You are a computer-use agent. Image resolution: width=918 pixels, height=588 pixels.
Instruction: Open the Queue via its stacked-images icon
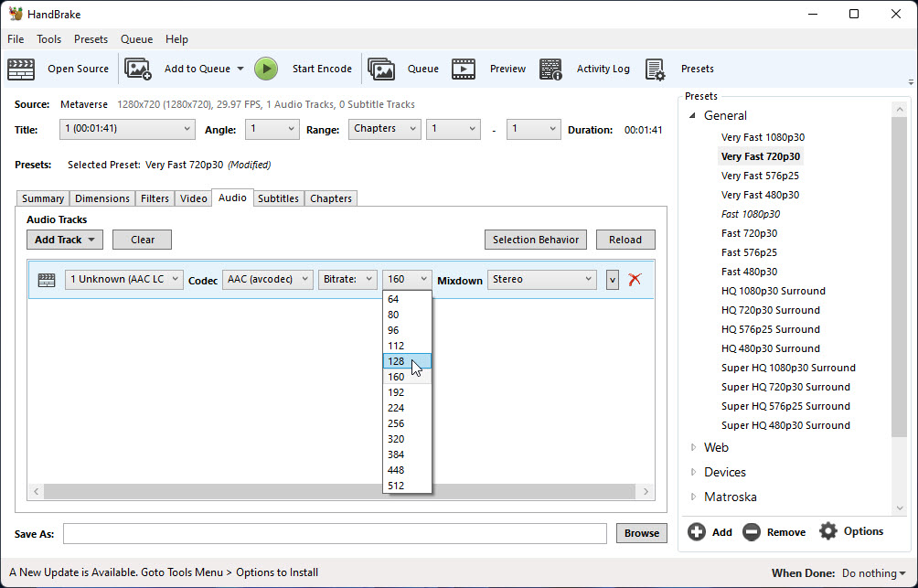381,69
